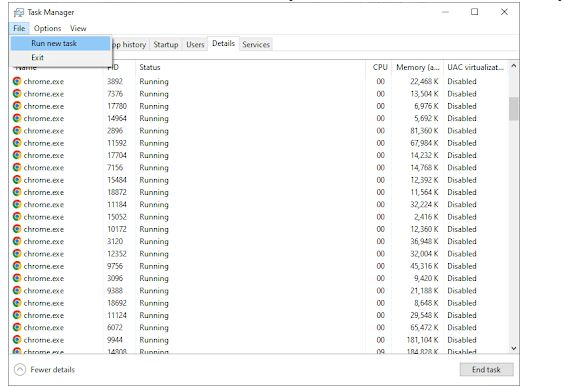Choose Exit from the File menu
This screenshot has width=564, height=387.
click(60, 57)
